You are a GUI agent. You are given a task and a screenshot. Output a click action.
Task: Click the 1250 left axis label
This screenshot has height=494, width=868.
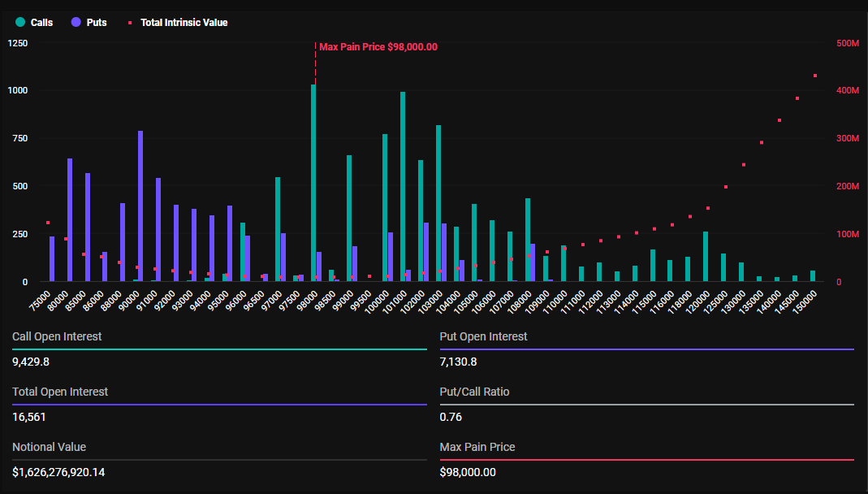(17, 43)
